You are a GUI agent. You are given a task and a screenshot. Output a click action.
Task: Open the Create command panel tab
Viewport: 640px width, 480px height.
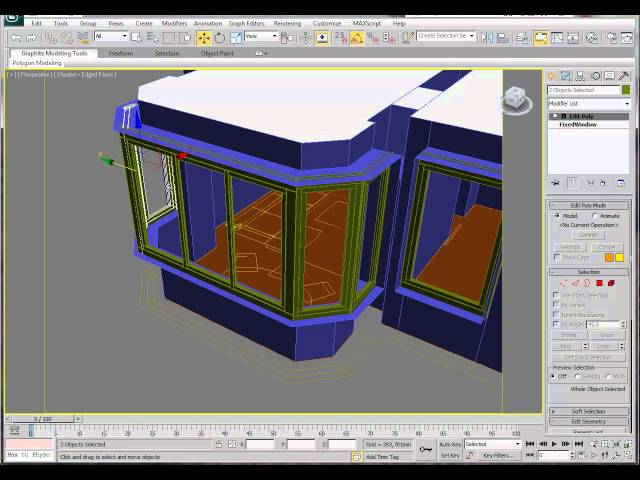pyautogui.click(x=552, y=76)
